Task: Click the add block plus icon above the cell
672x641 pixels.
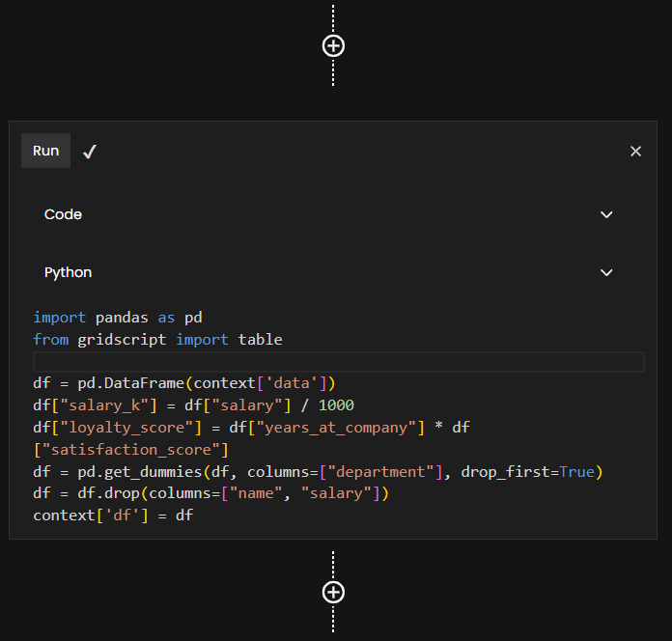Action: point(333,46)
